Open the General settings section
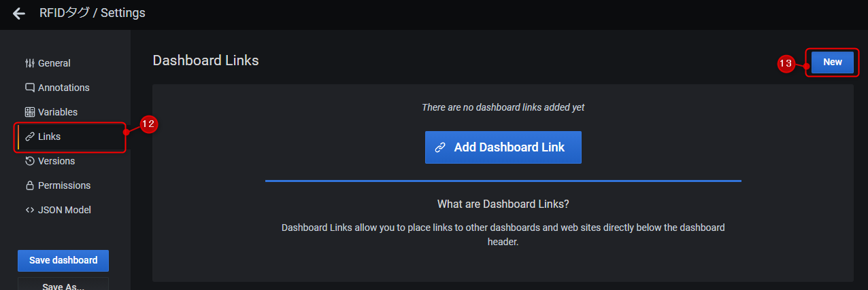 coord(54,63)
